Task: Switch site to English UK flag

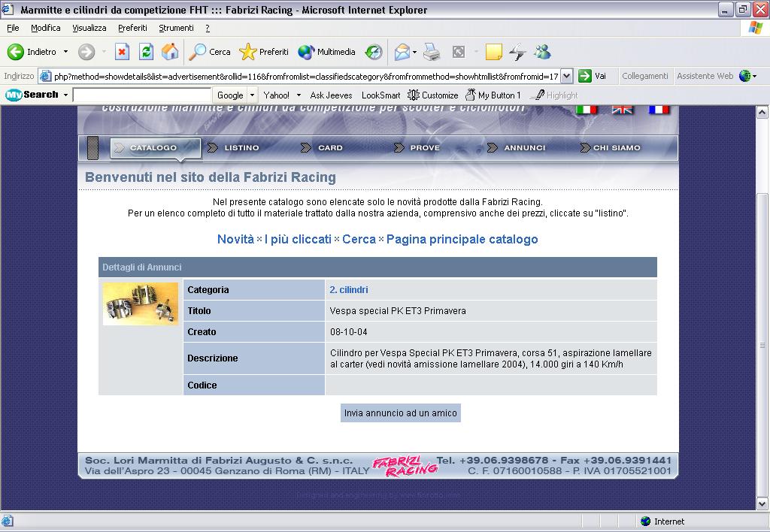Action: 622,110
